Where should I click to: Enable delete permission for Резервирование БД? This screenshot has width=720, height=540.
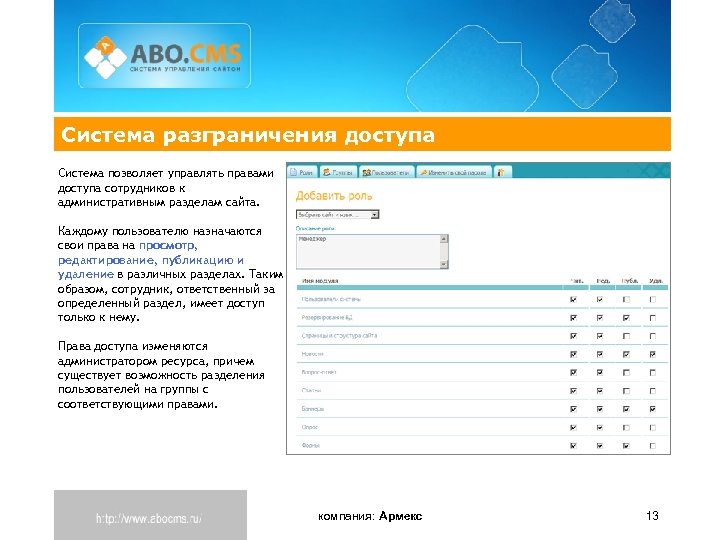point(653,318)
